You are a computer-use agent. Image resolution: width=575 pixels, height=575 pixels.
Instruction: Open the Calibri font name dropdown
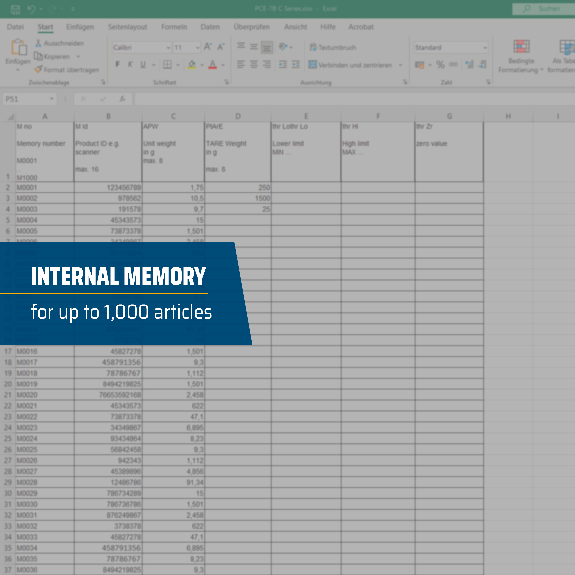168,48
